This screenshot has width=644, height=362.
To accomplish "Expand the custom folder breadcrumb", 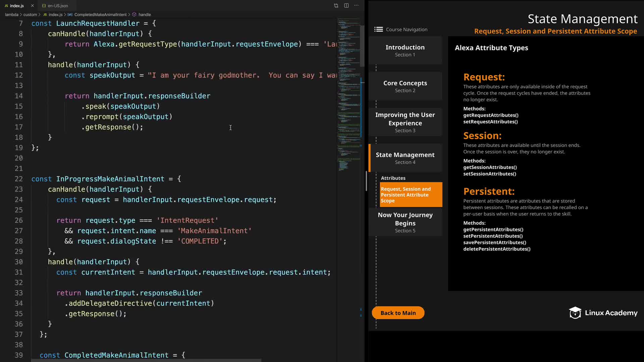I will (30, 15).
